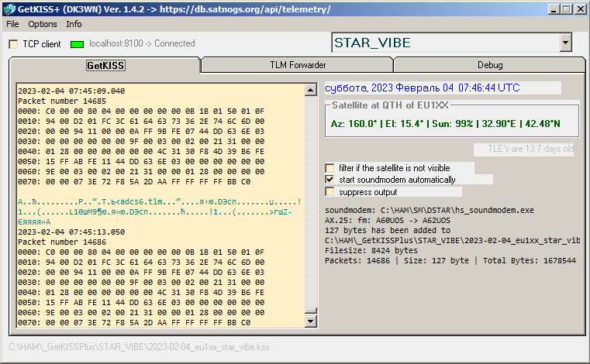Open the Info menu

[x=74, y=24]
